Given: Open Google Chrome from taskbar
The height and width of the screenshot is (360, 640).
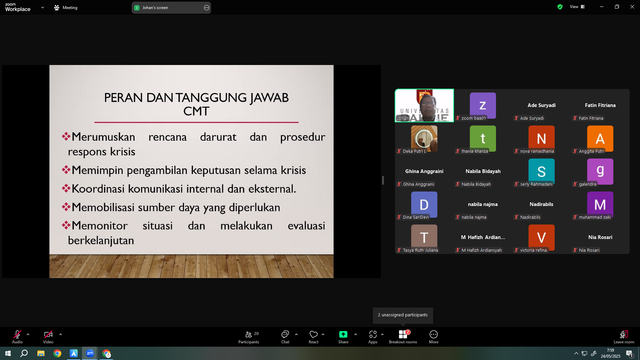Looking at the screenshot, I should (57, 353).
